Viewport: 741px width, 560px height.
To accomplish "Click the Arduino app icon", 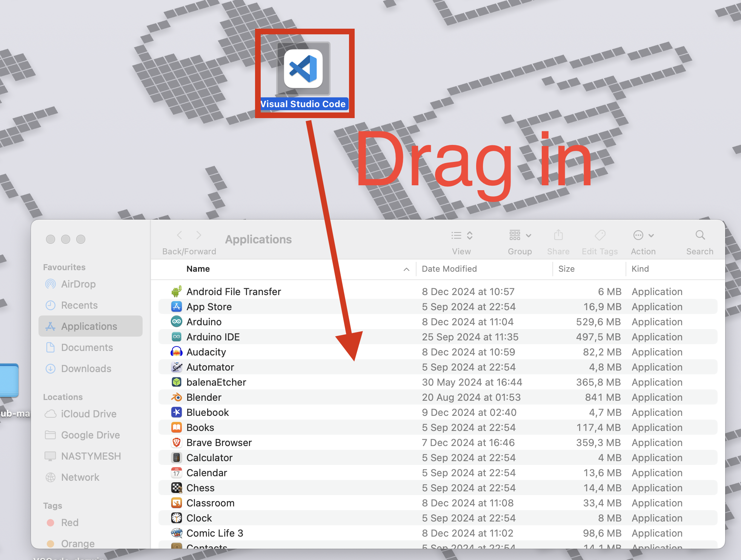I will pos(176,322).
